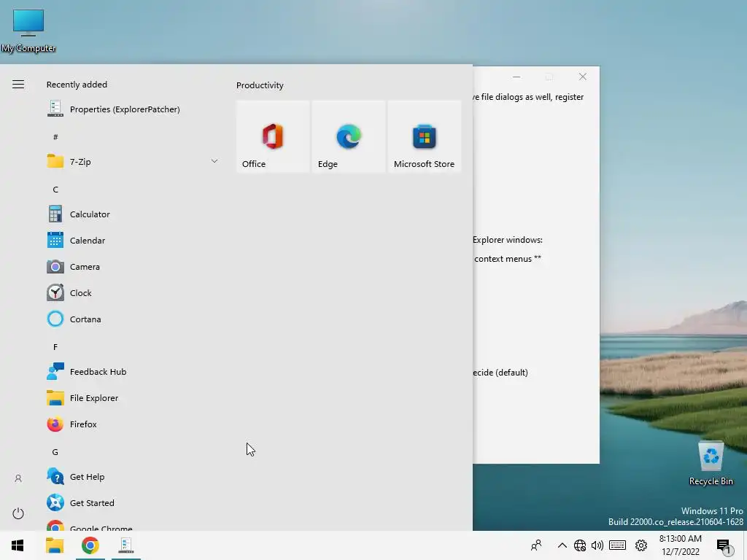The image size is (747, 560).
Task: Click 'Explorer windows:' text in Properties window
Action: [x=508, y=239]
